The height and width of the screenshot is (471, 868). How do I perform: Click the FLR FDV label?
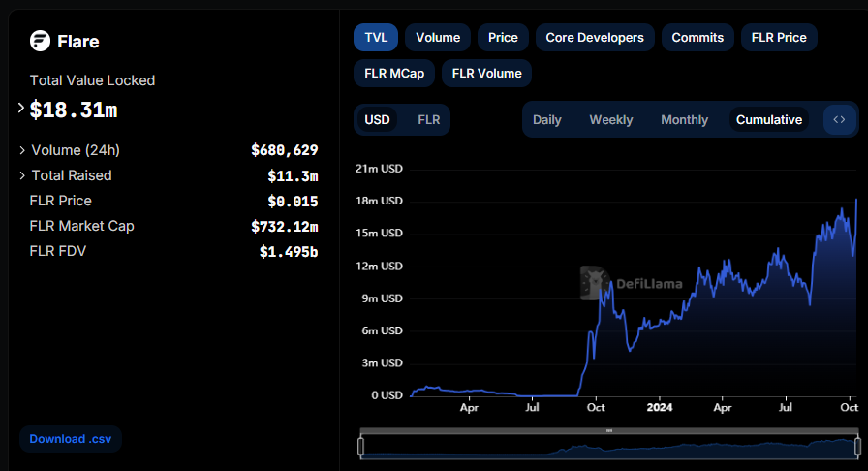tap(58, 251)
